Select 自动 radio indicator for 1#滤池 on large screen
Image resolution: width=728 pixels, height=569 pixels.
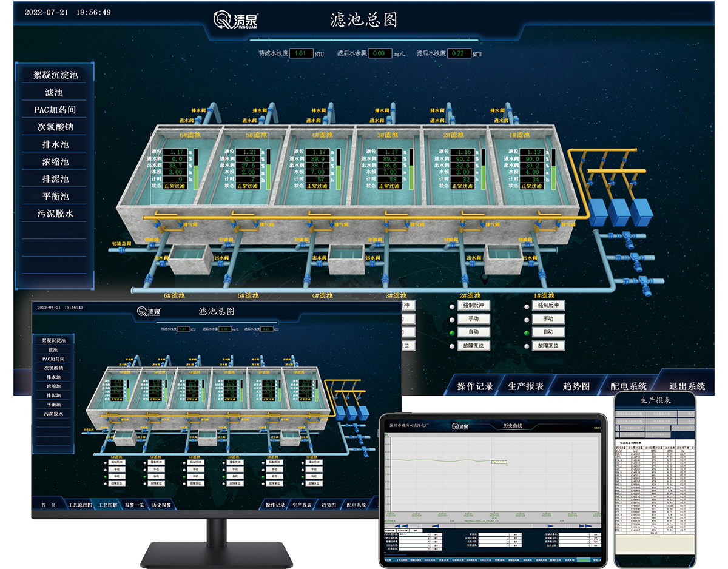coord(527,333)
